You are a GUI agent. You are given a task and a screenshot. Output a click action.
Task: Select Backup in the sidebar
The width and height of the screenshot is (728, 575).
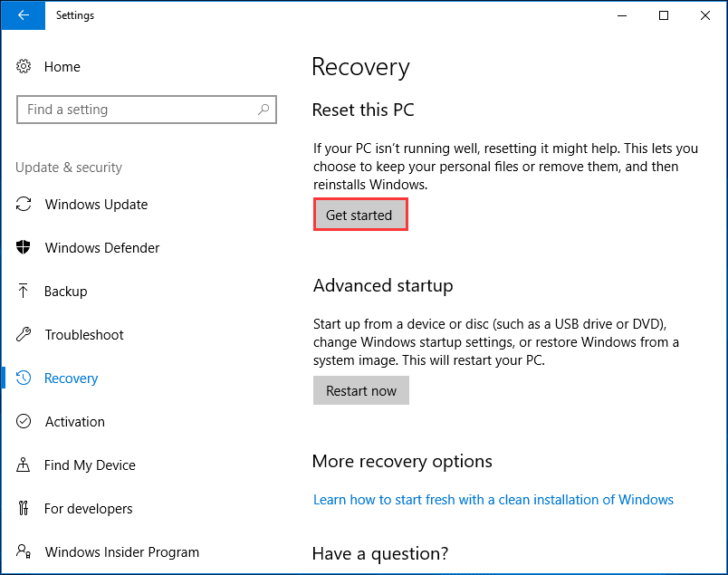point(66,292)
